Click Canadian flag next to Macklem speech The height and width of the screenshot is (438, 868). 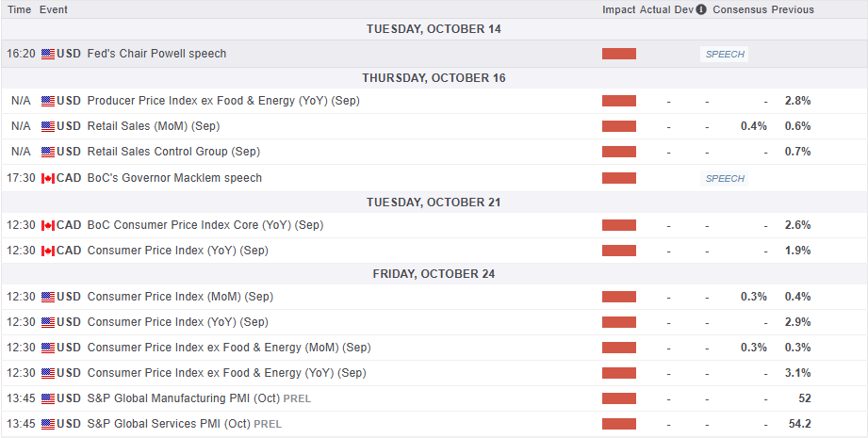[x=48, y=178]
